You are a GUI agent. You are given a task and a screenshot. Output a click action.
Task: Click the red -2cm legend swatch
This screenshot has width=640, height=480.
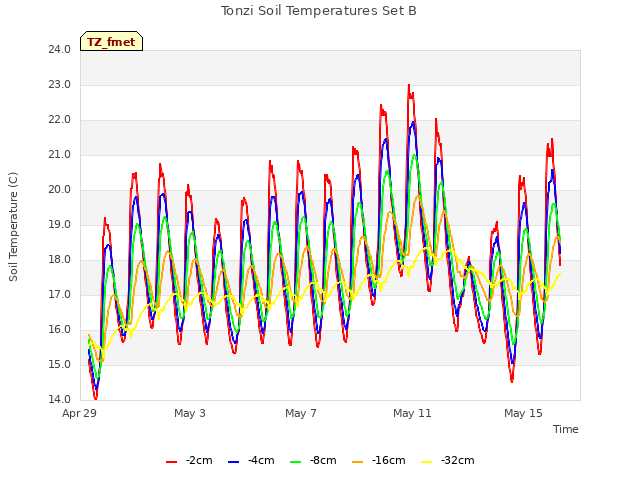click(171, 462)
